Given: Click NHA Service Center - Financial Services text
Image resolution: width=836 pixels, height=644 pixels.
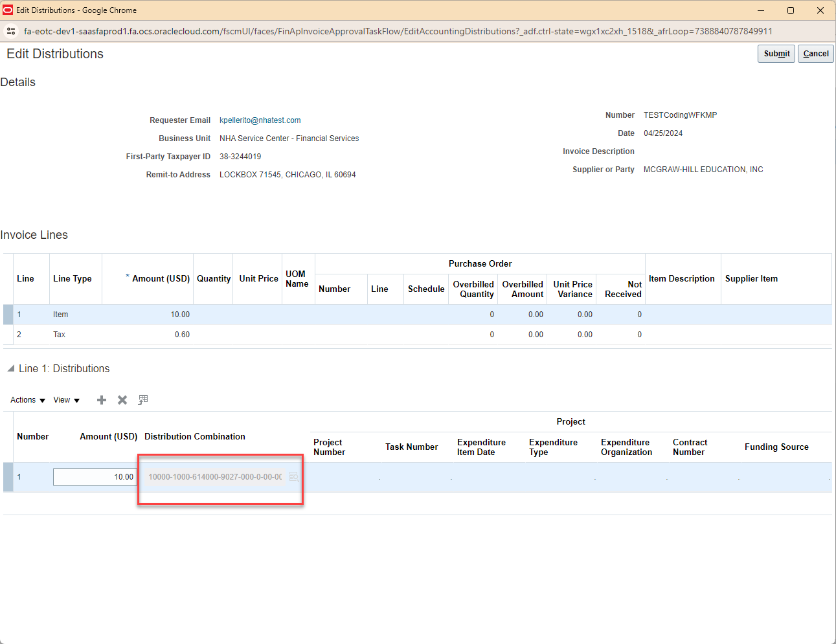Looking at the screenshot, I should (289, 139).
